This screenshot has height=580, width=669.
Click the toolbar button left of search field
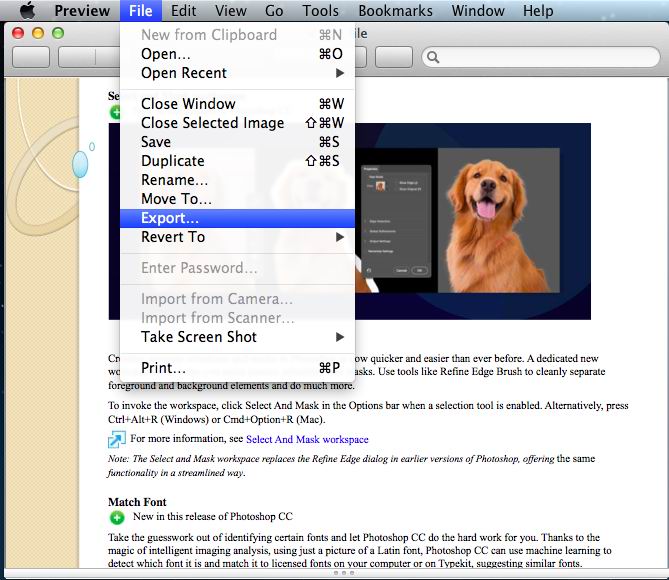pyautogui.click(x=394, y=57)
